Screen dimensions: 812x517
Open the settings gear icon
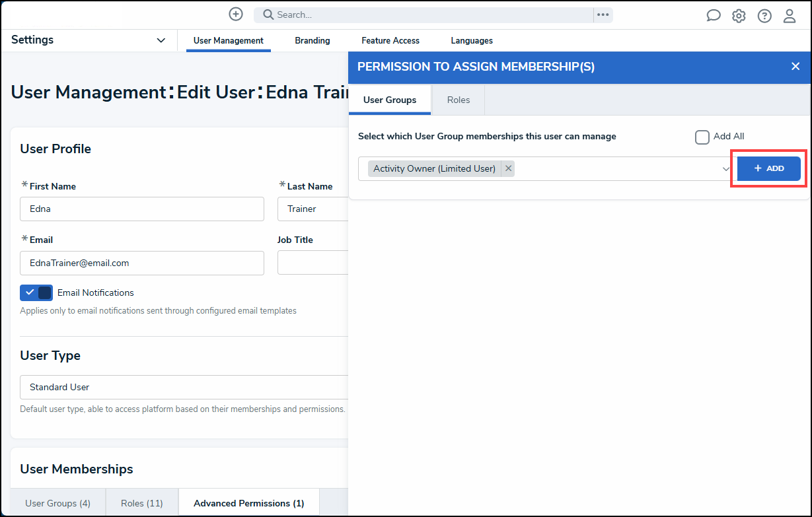point(739,16)
